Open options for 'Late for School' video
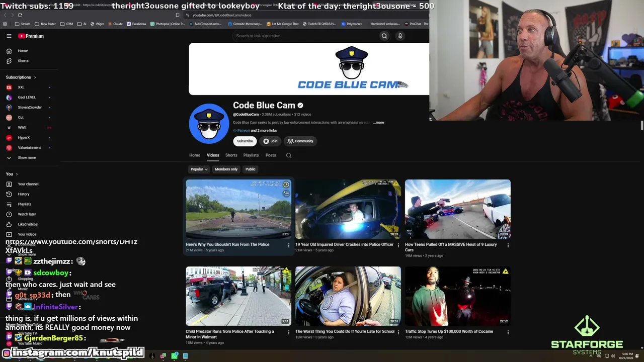Viewport: 644px width, 362px height. [x=398, y=332]
